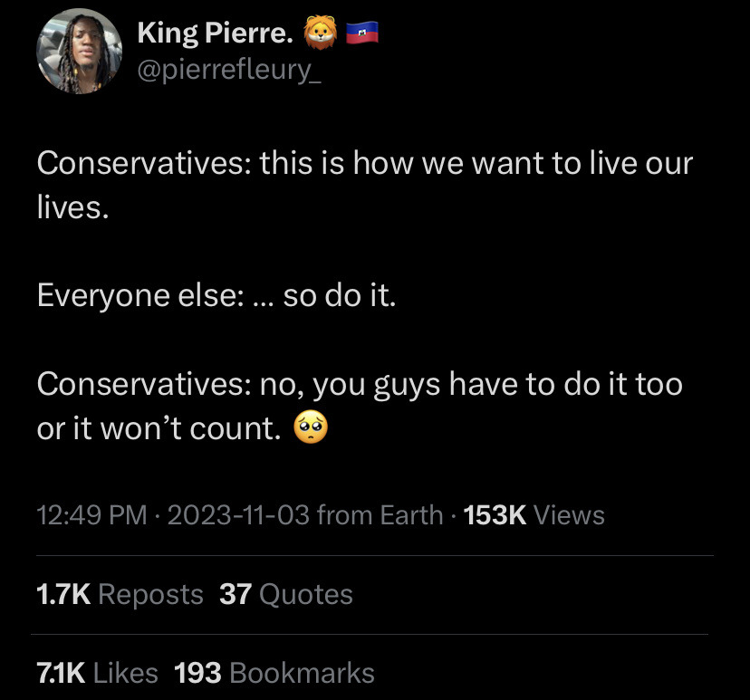Click the pleading face emoji
Screen dimensions: 750x700
point(311,428)
